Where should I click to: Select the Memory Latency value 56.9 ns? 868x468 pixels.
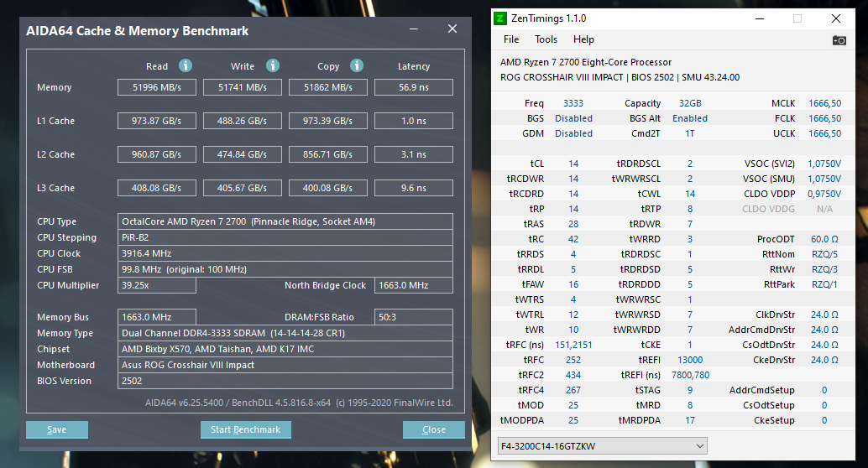[414, 87]
